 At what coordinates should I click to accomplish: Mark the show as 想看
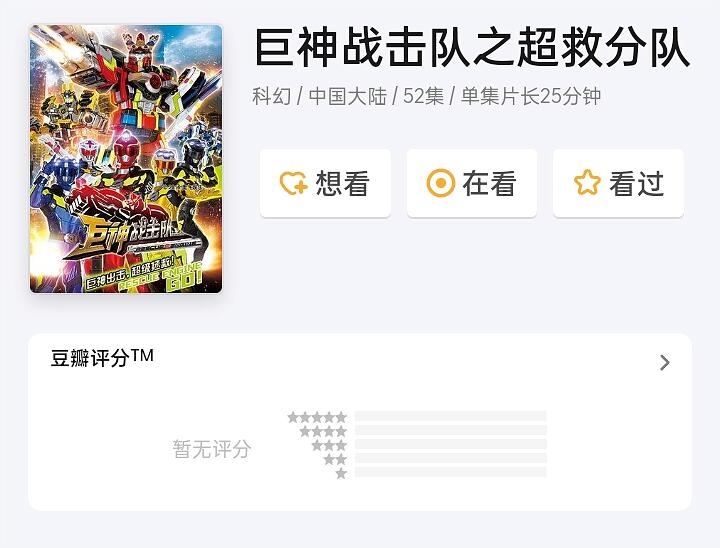pos(325,183)
